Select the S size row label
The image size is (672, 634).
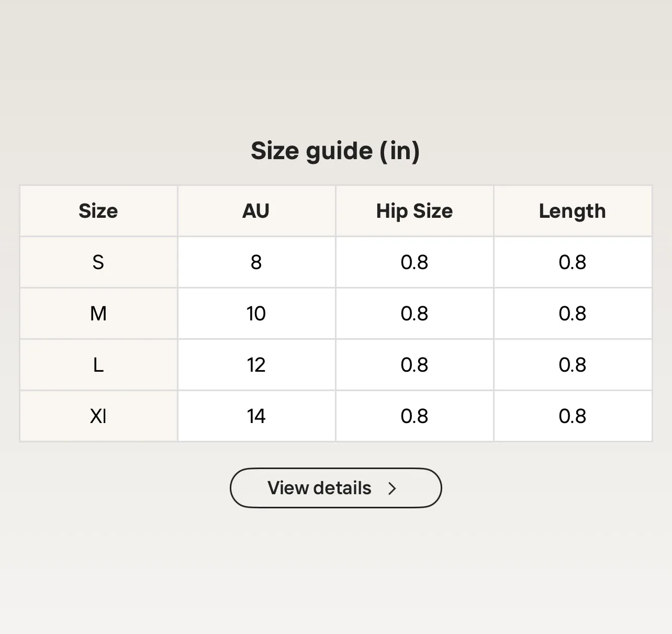click(x=98, y=262)
